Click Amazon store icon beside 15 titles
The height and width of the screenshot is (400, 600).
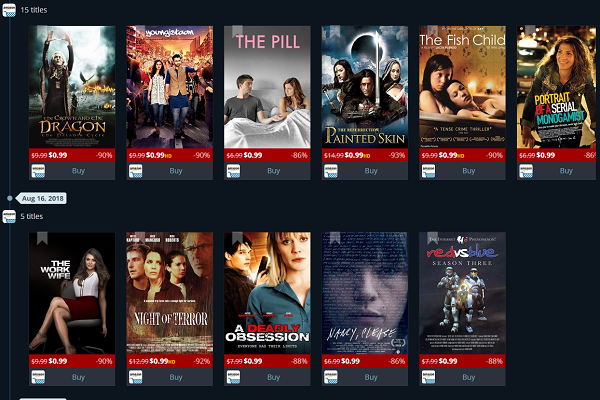tap(9, 10)
